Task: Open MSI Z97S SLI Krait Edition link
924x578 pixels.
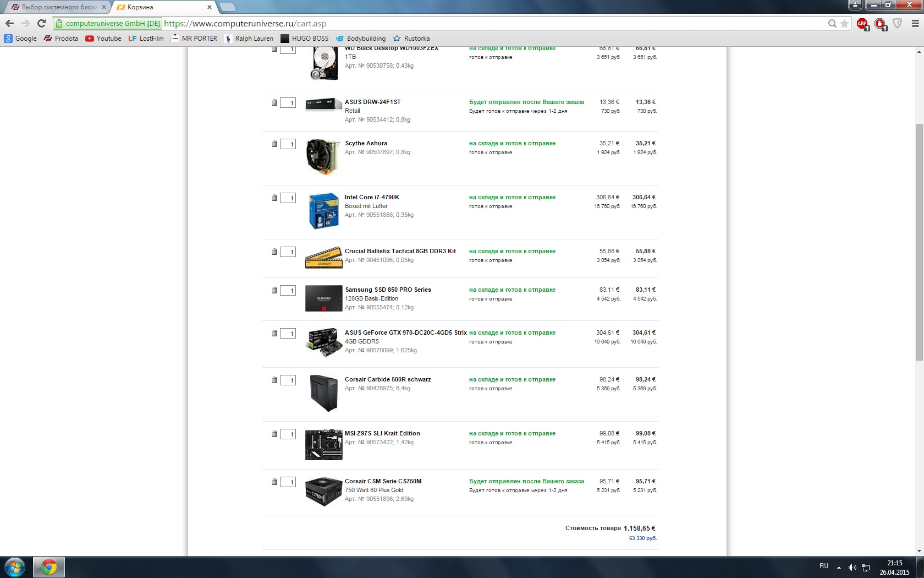Action: 382,433
